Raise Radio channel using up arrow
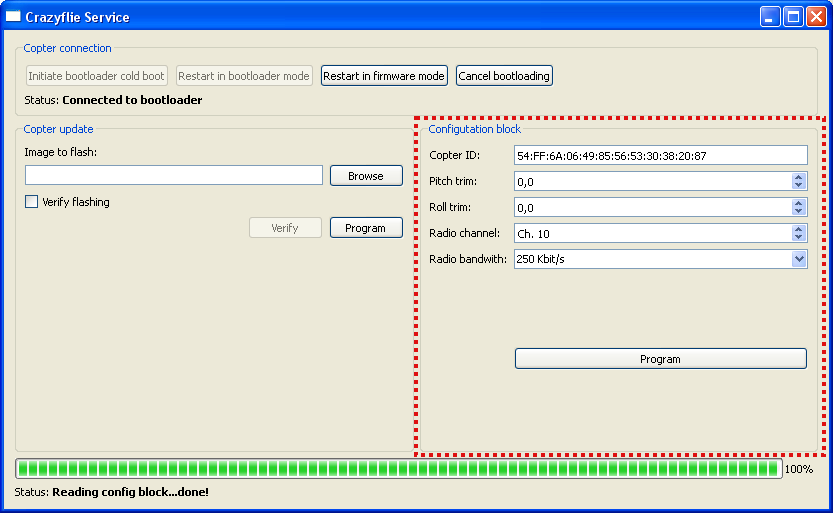Screen dimensions: 833x513 click(x=798, y=229)
